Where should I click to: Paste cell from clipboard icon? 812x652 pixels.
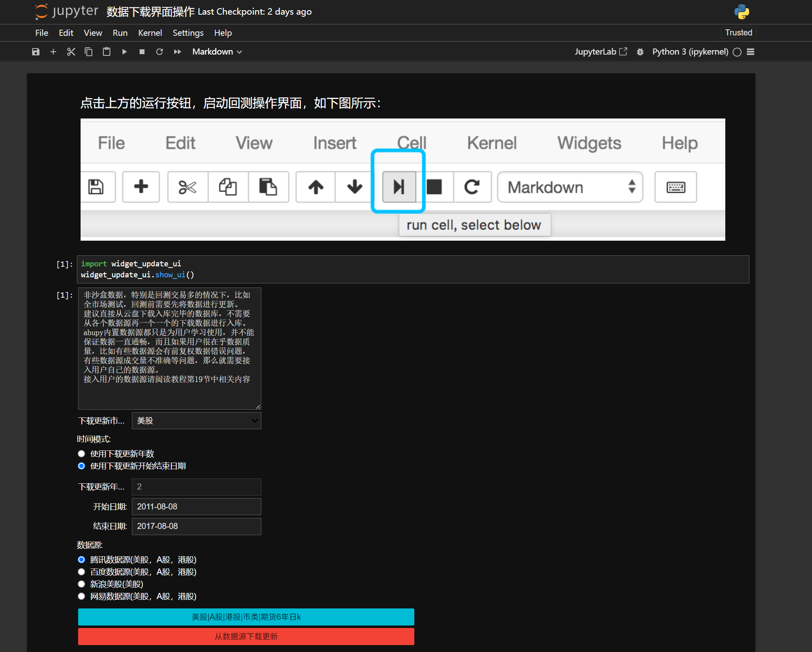[x=106, y=52]
